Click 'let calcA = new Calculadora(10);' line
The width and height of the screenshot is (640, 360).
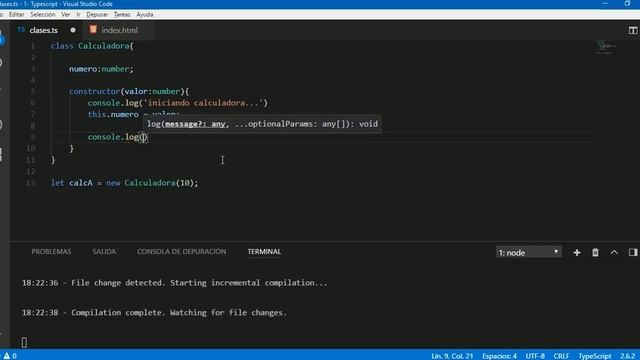[124, 183]
